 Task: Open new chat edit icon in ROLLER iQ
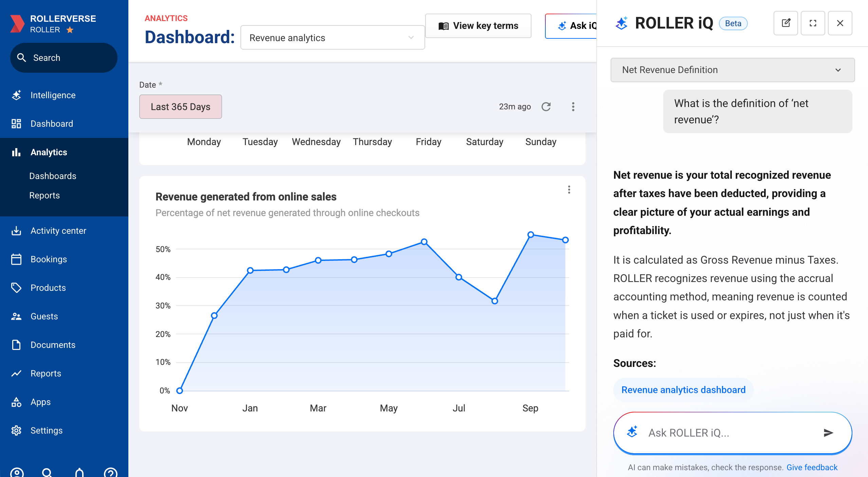tap(785, 23)
